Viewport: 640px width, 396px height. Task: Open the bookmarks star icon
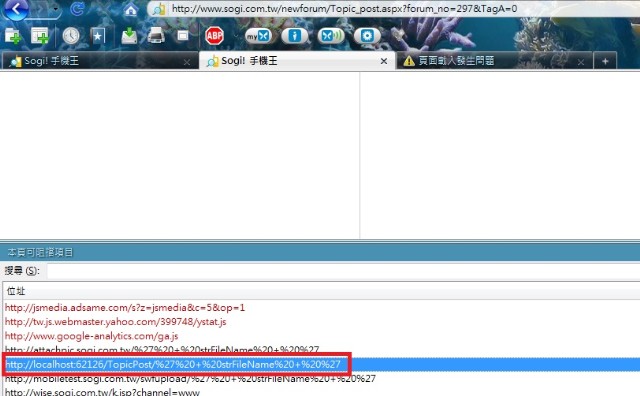98,36
